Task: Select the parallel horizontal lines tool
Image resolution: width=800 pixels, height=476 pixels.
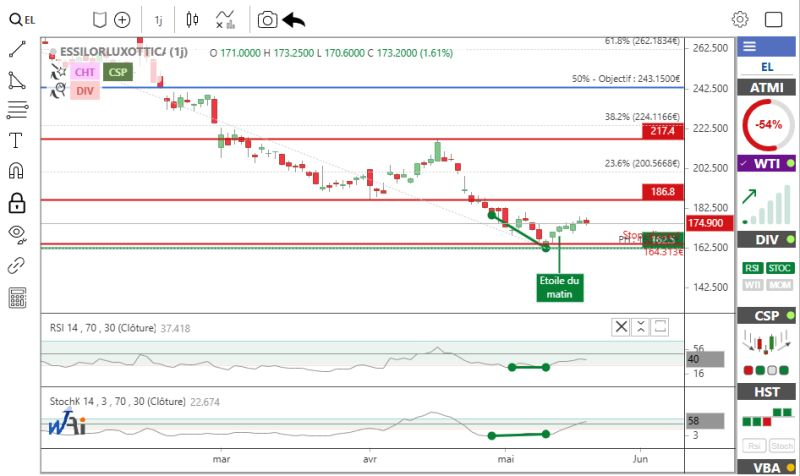Action: point(17,110)
